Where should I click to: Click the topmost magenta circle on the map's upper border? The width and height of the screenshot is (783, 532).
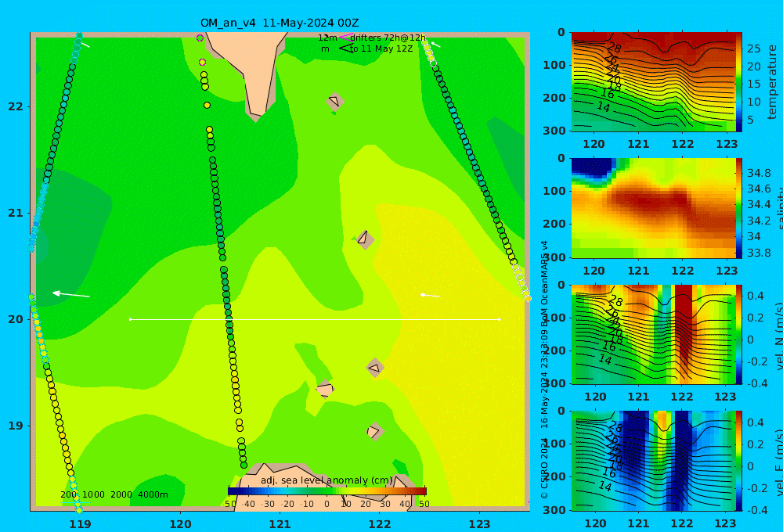(200, 38)
